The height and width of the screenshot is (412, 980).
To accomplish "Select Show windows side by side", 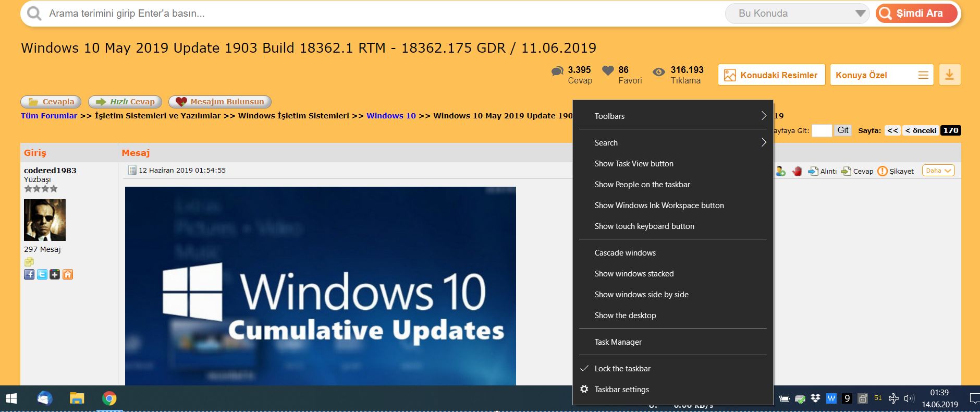I will 672,295.
